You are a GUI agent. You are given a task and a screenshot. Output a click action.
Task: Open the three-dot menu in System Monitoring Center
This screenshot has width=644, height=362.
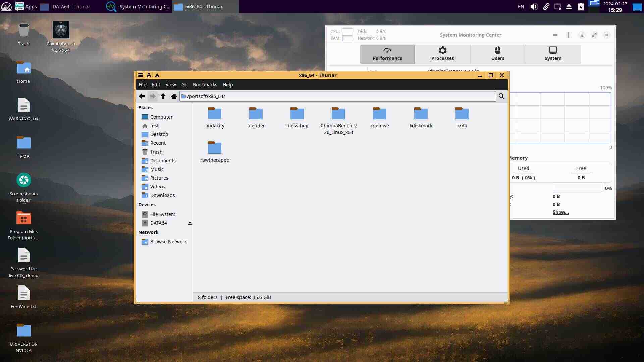click(x=568, y=35)
